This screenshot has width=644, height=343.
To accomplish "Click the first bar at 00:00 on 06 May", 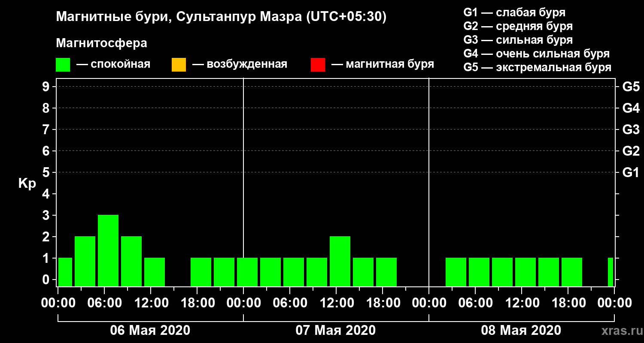I will click(65, 272).
